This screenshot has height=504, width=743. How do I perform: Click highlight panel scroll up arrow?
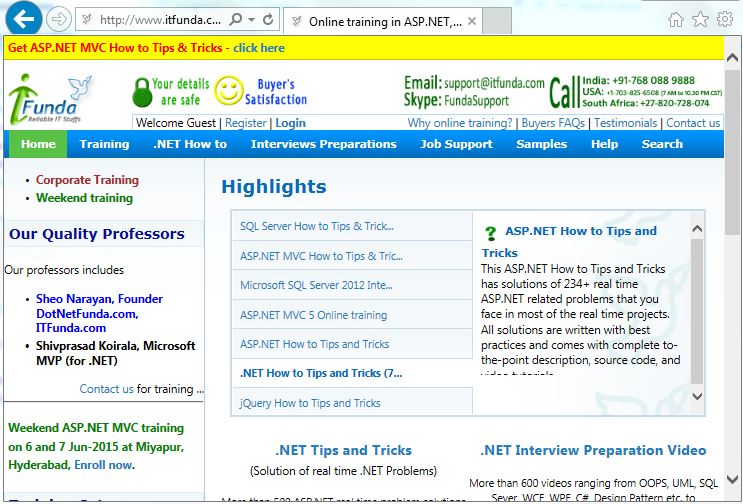click(697, 229)
